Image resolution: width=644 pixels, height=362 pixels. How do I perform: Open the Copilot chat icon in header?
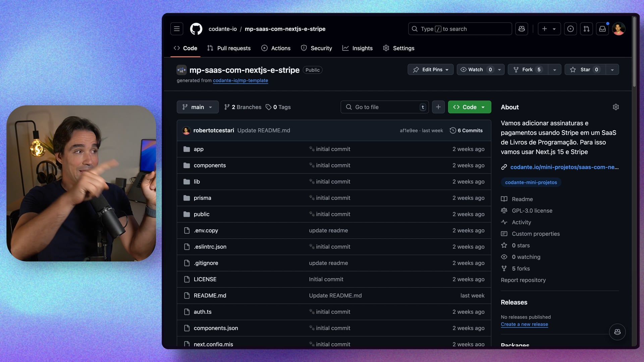[x=522, y=29]
